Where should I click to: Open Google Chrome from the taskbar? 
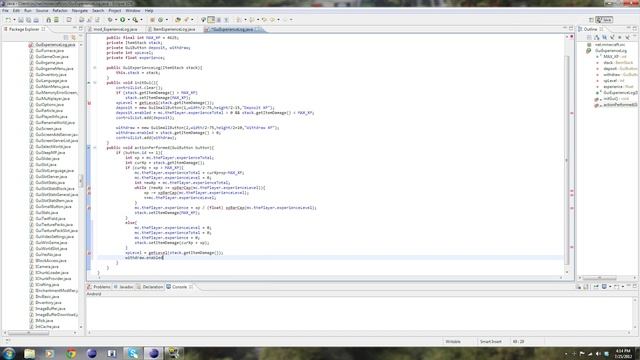pyautogui.click(x=71, y=353)
